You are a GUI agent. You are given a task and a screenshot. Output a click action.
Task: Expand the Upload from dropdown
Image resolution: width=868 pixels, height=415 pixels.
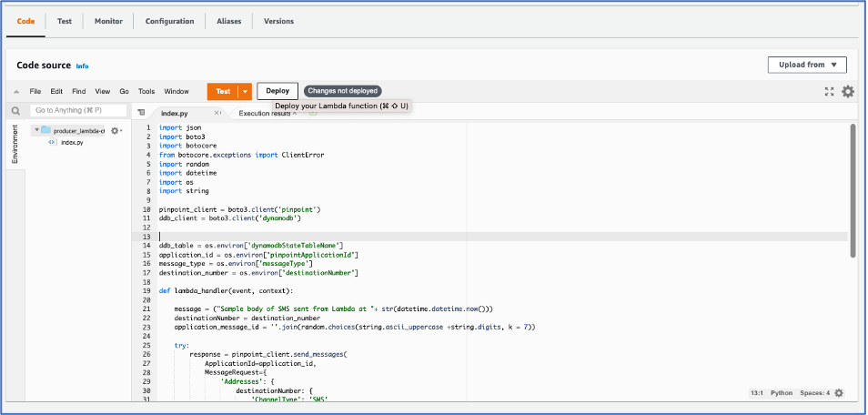pyautogui.click(x=807, y=65)
